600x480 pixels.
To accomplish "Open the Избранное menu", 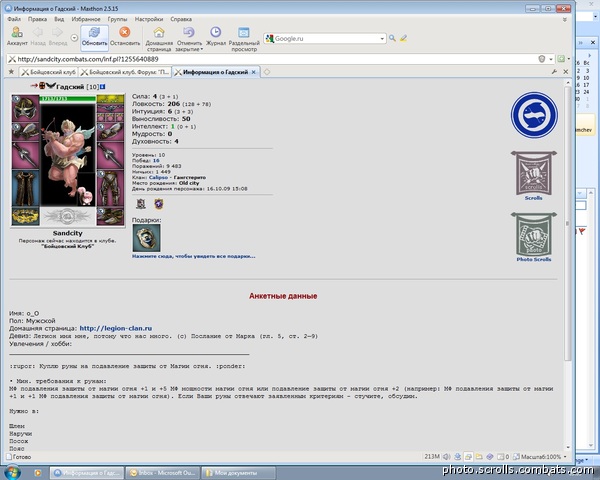I will pyautogui.click(x=86, y=19).
